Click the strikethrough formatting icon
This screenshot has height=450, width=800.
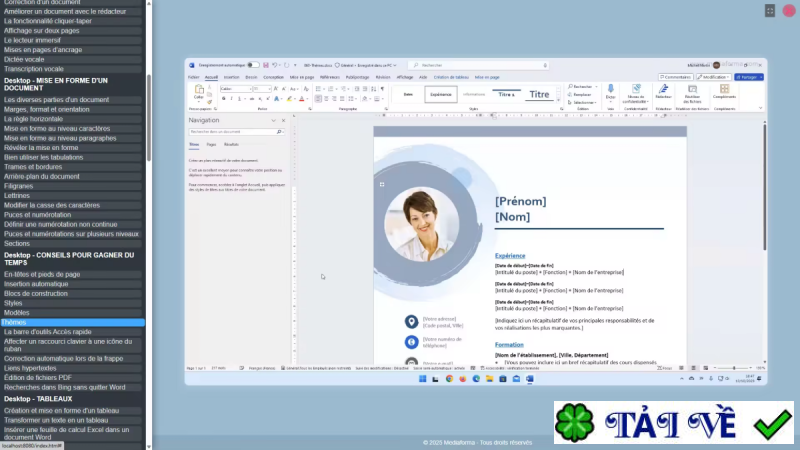point(252,99)
